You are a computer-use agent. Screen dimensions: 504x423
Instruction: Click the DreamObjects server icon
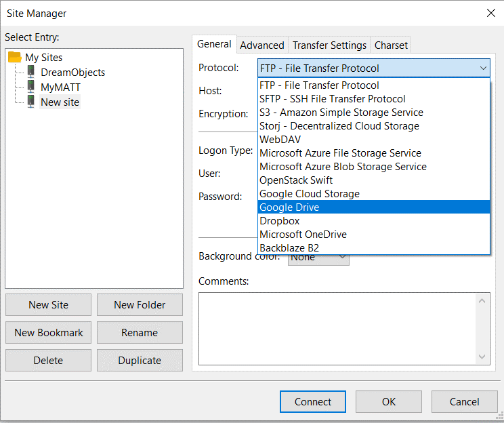30,72
